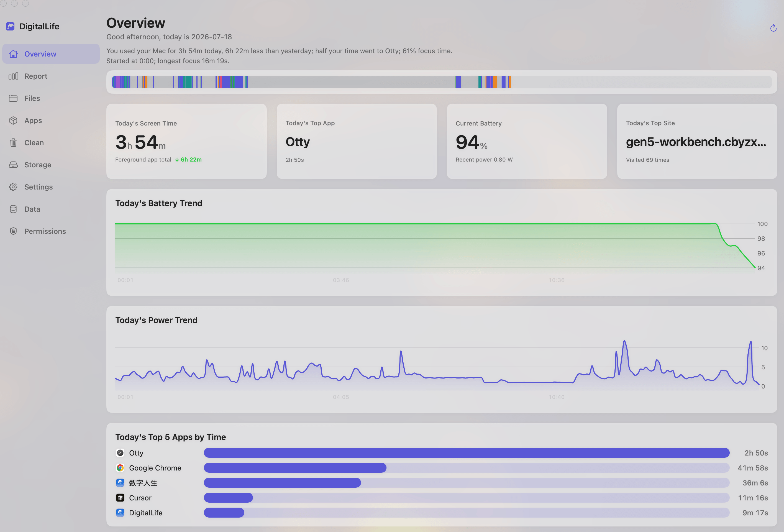The height and width of the screenshot is (532, 784).
Task: Click the Google Chrome usage bar
Action: [467, 467]
